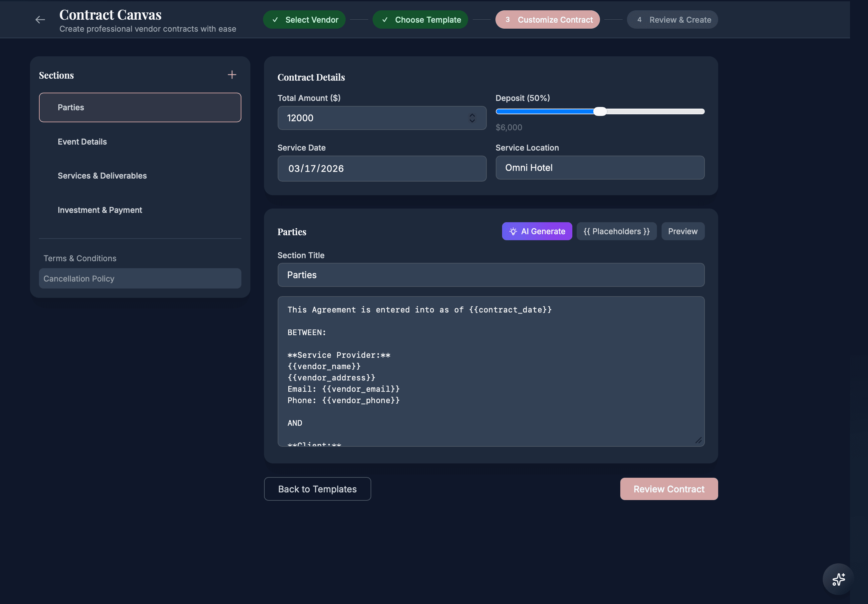Click AI Generate for the Parties section
Image resolution: width=868 pixels, height=604 pixels.
(536, 231)
